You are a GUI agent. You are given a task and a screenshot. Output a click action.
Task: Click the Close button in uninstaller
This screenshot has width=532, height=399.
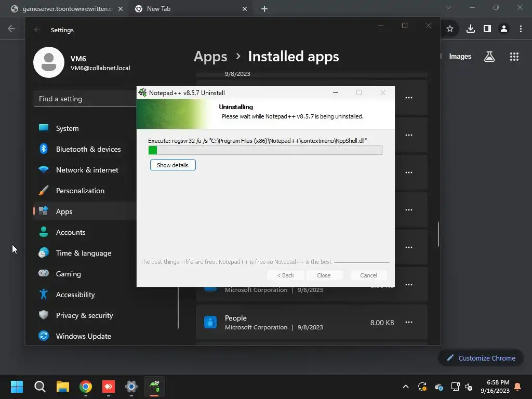tap(324, 275)
